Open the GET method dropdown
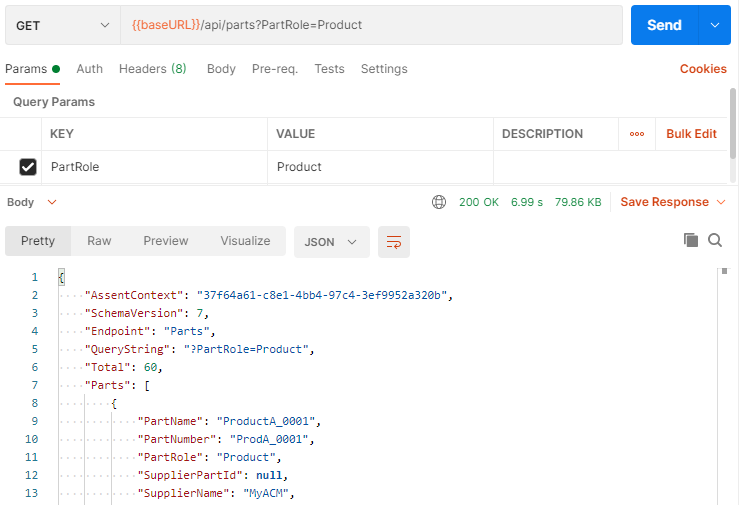The width and height of the screenshot is (741, 505). pos(63,26)
